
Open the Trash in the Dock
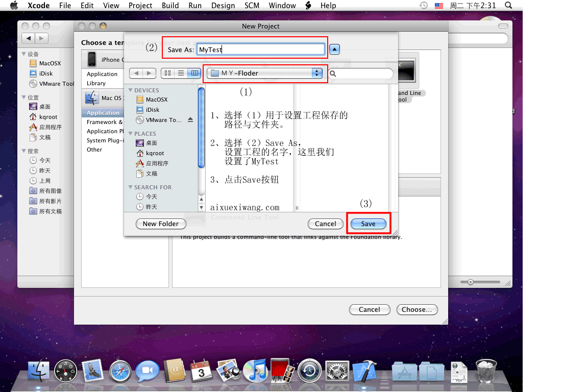pos(486,371)
